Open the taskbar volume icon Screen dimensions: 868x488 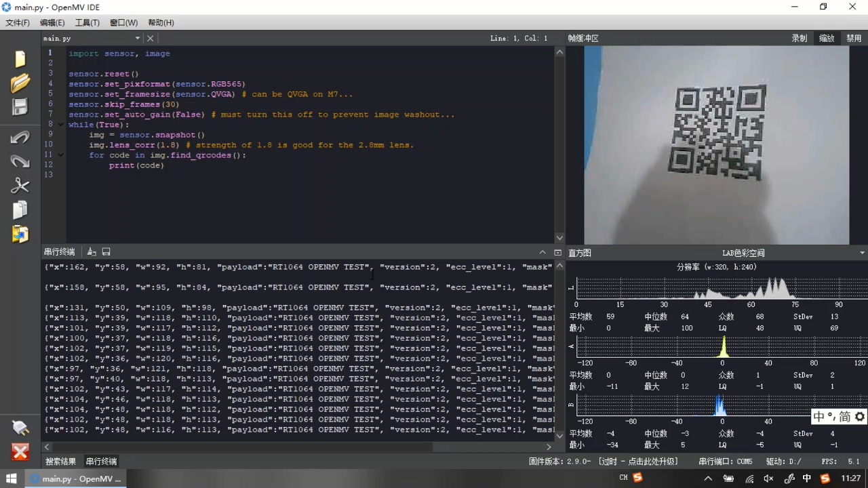[768, 479]
